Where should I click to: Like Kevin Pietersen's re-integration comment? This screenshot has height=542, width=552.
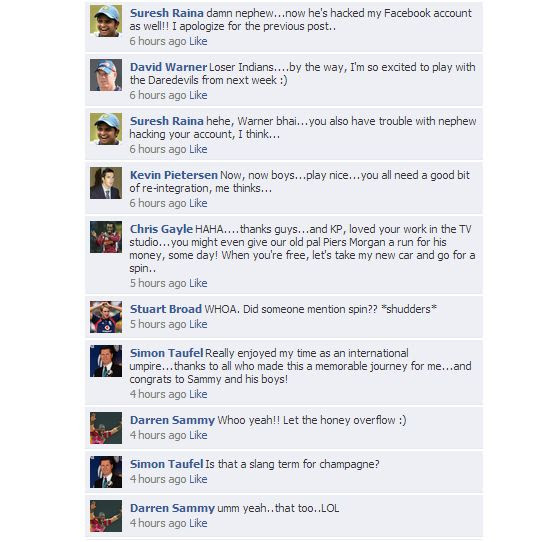(198, 203)
